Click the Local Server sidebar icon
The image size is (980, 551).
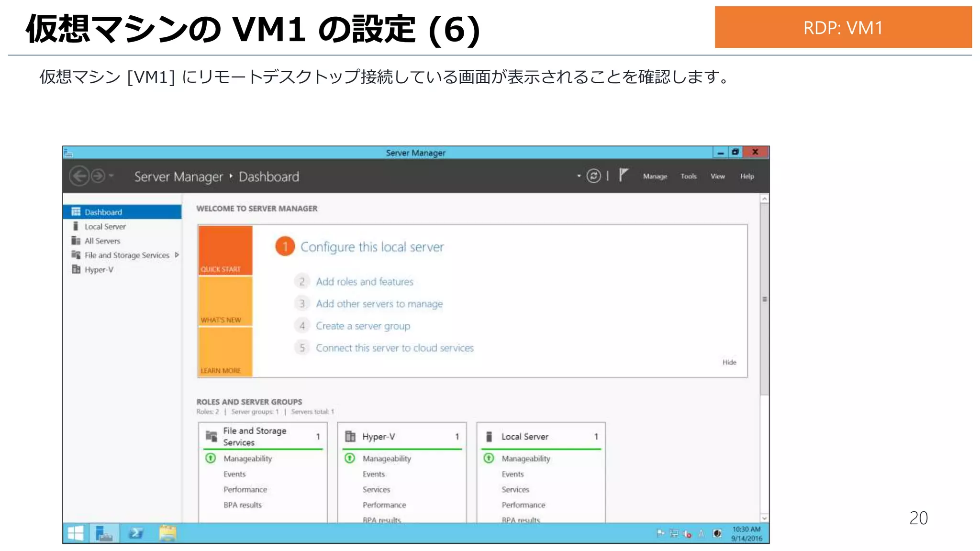pos(76,226)
